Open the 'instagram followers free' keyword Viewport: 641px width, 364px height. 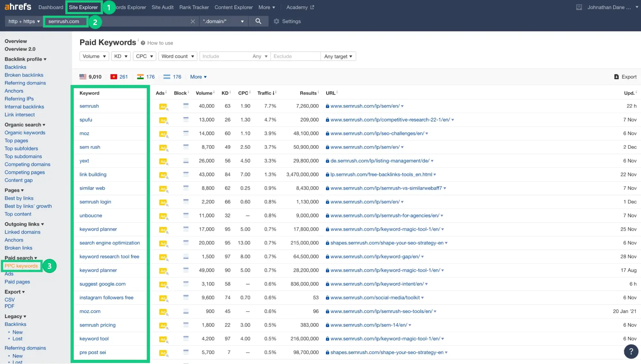tap(106, 298)
